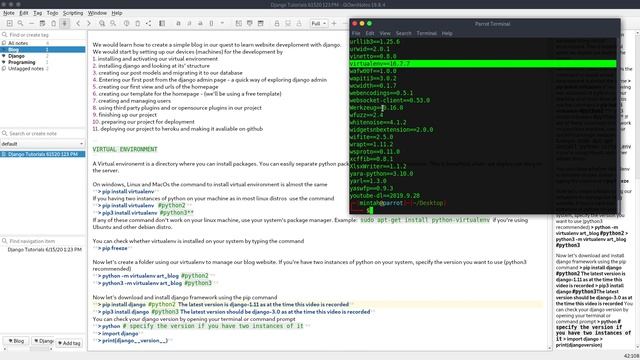
Task: Show trashed notes with the trash icon
Action: pos(138,24)
